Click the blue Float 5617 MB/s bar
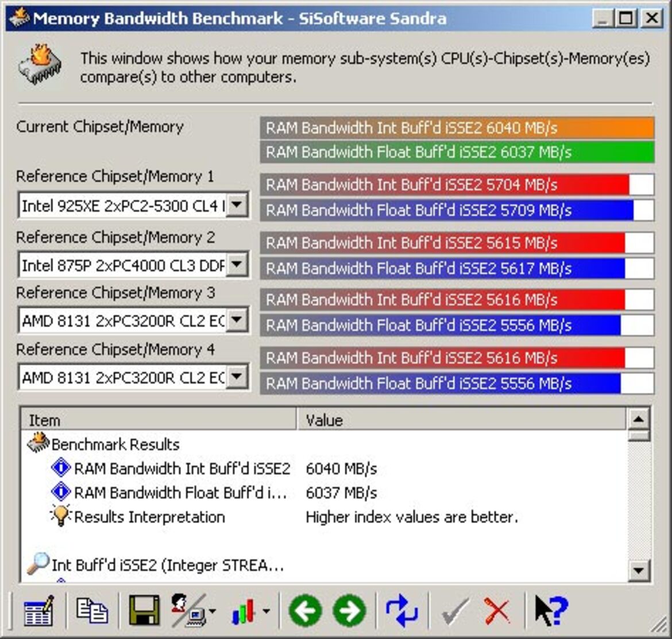 tap(457, 268)
